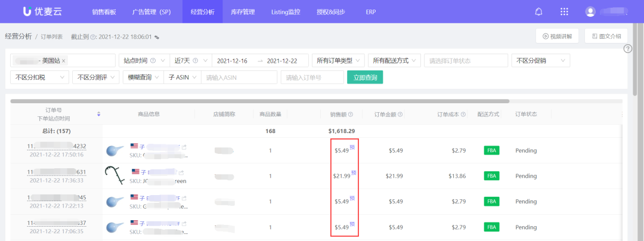This screenshot has height=241, width=644.
Task: Switch to 库存管理 tab
Action: point(243,12)
